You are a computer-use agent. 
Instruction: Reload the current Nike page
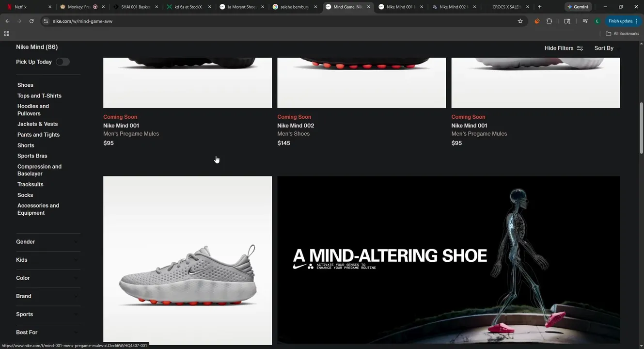pos(31,21)
